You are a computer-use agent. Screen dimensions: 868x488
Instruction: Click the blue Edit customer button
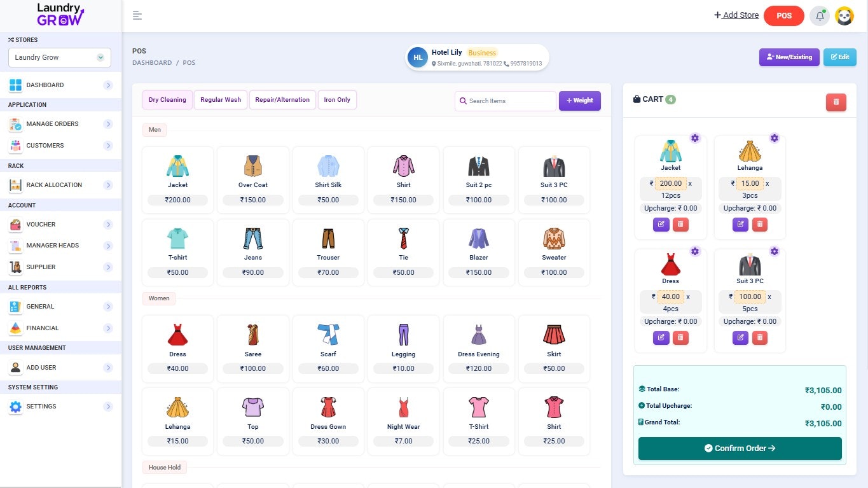tap(839, 57)
